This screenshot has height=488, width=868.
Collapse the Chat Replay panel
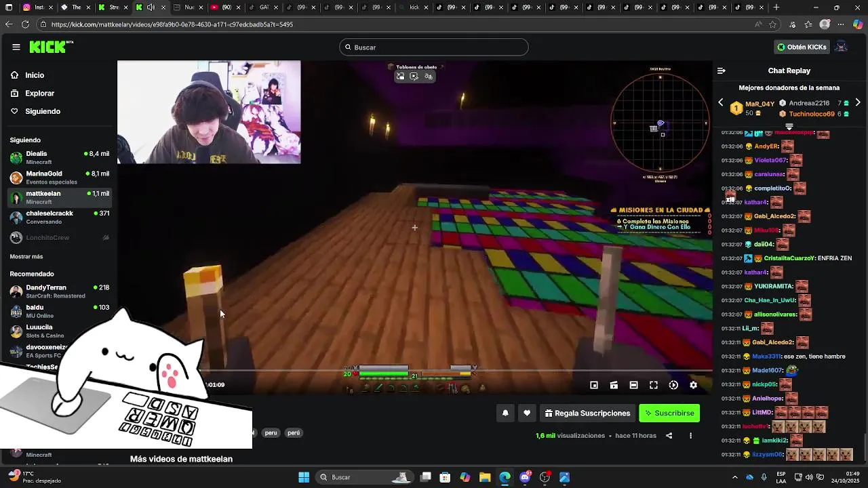tap(722, 70)
